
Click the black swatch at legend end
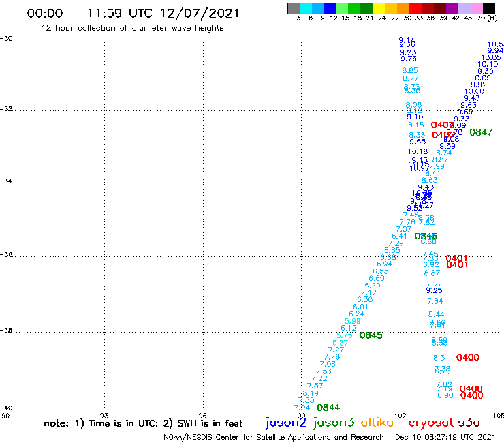click(x=489, y=8)
